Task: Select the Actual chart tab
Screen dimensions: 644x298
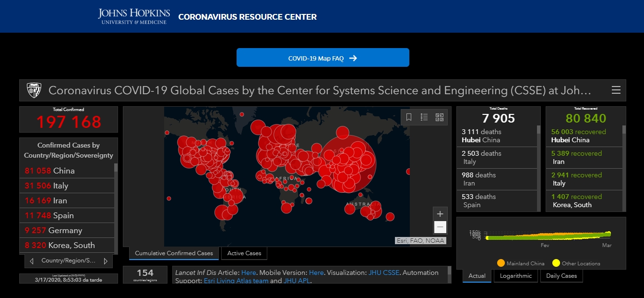Action: point(477,276)
